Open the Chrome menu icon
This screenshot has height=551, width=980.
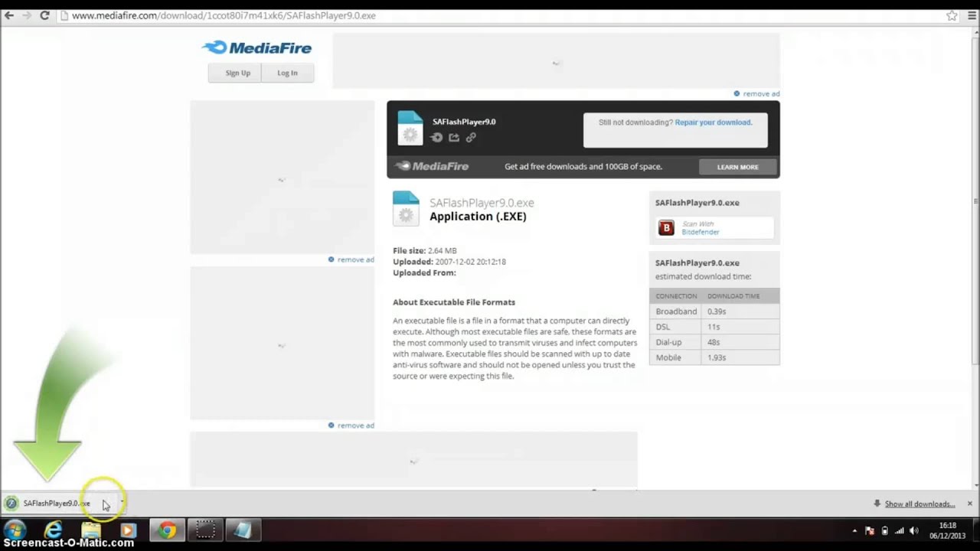[x=972, y=15]
